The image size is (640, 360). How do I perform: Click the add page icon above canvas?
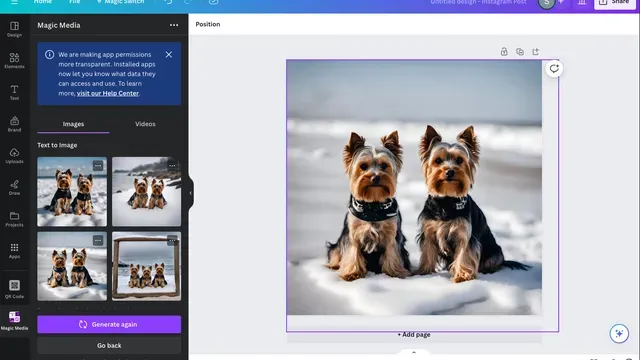tap(536, 51)
